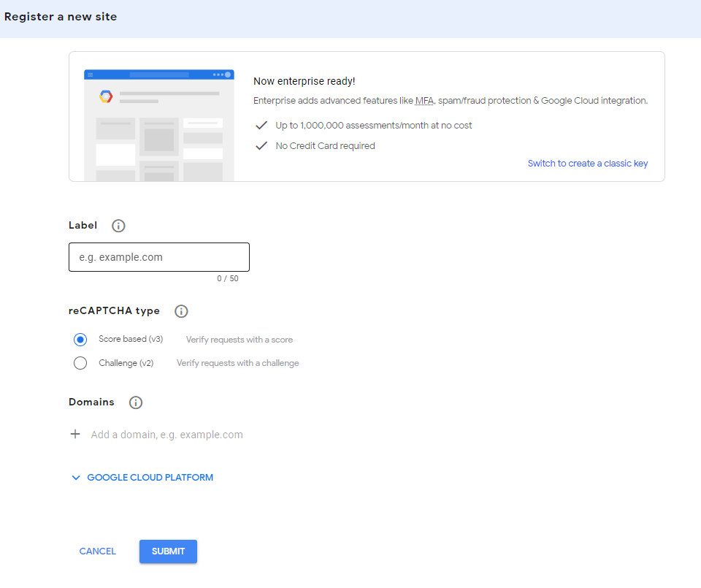Viewport: 701px width, 588px height.
Task: Click the 'Verify requests with a challenge' description
Action: tap(238, 363)
